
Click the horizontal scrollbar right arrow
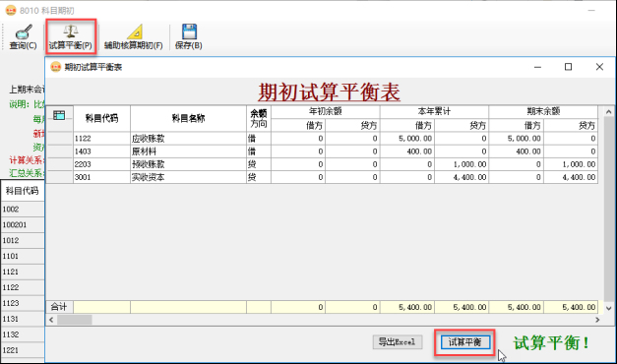click(597, 320)
